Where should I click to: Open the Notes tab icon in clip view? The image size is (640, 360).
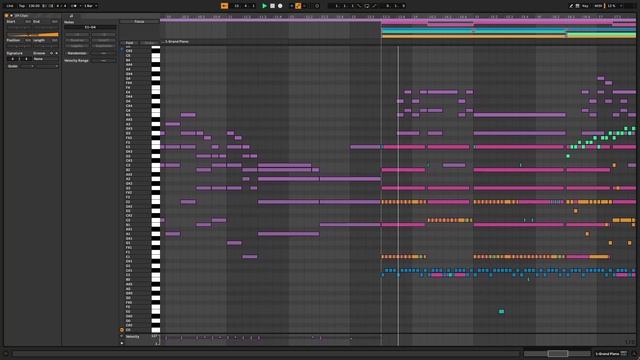(x=71, y=16)
